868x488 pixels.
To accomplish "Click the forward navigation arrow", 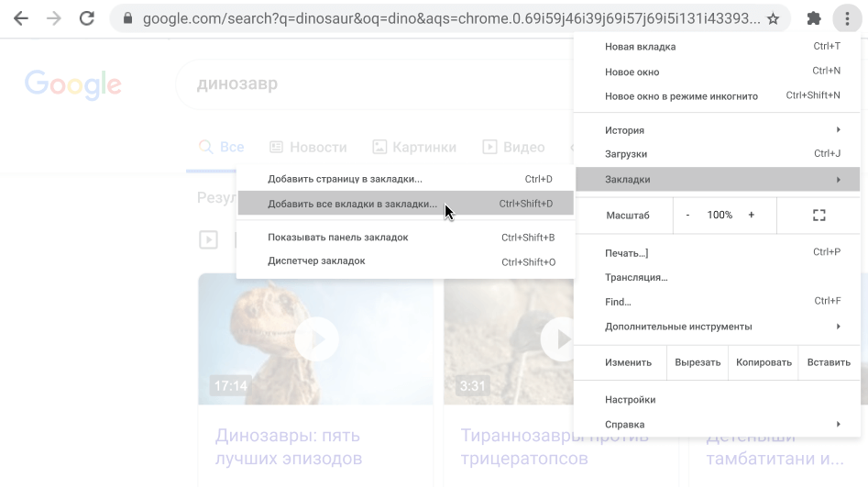I will [53, 18].
